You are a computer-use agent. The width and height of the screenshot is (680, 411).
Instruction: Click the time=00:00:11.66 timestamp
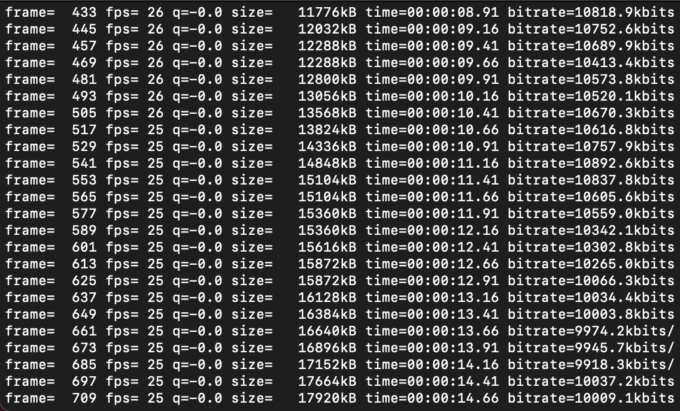tap(432, 197)
